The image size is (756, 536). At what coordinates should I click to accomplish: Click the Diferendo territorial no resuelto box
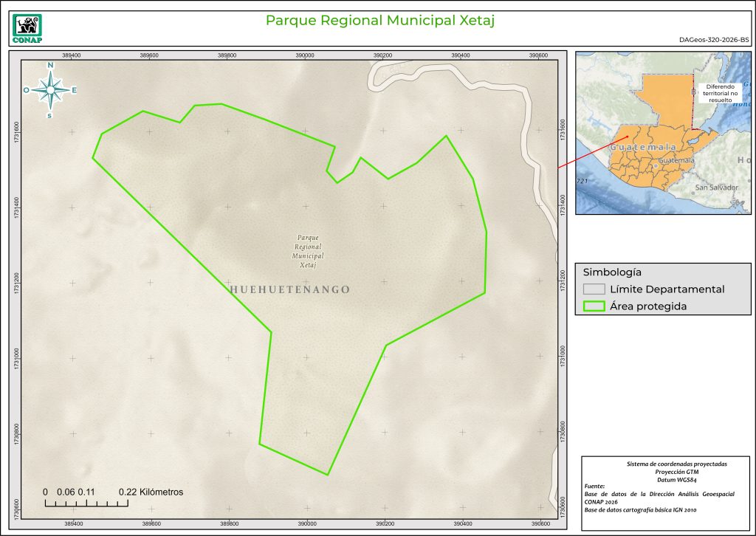pyautogui.click(x=722, y=92)
